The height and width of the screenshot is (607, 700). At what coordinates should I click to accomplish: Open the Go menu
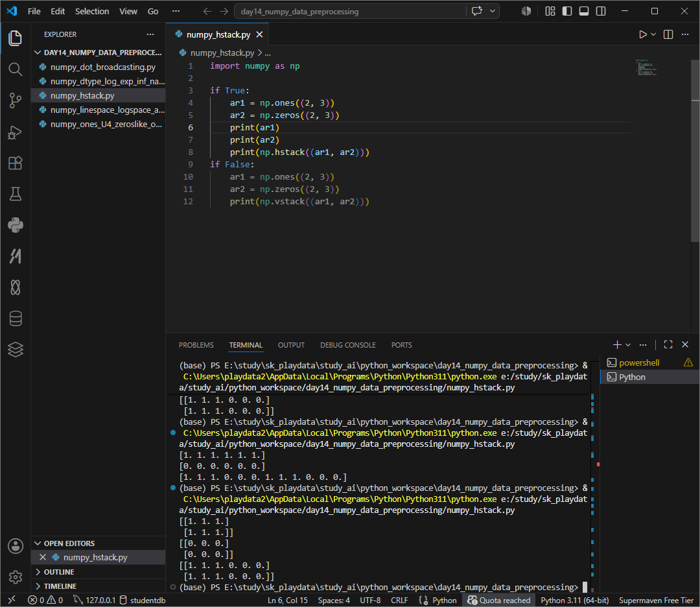(153, 11)
